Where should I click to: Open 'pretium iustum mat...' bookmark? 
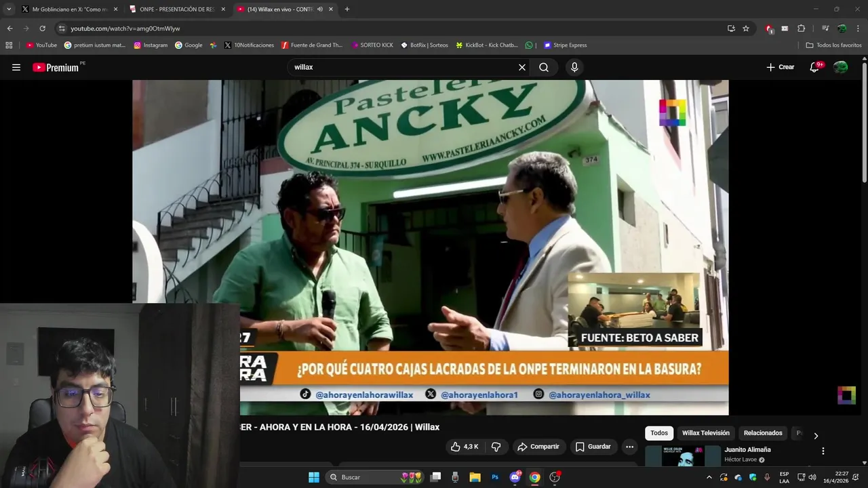[x=95, y=45]
